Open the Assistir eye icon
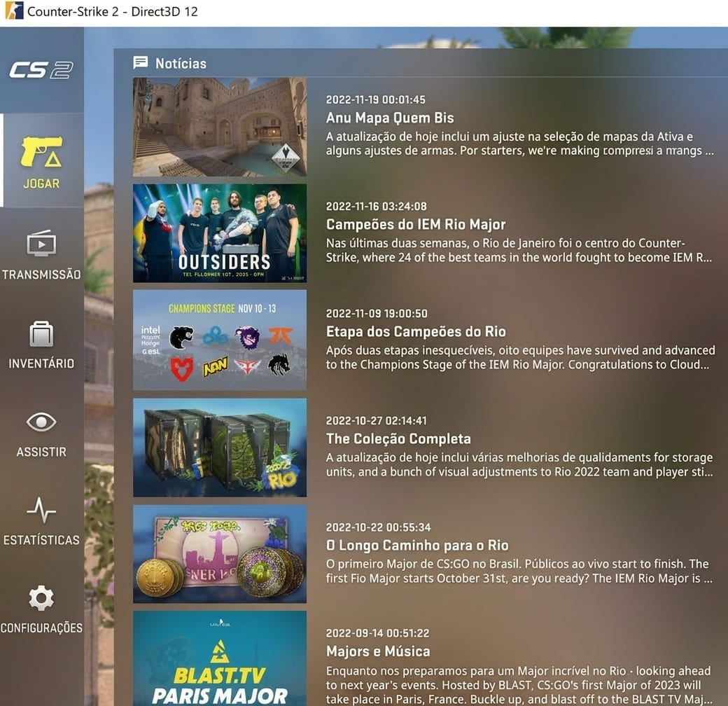 (x=41, y=422)
